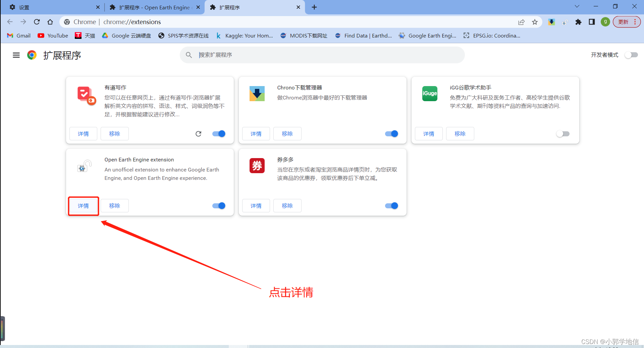Click the share icon in address bar
The image size is (644, 348).
pyautogui.click(x=522, y=22)
